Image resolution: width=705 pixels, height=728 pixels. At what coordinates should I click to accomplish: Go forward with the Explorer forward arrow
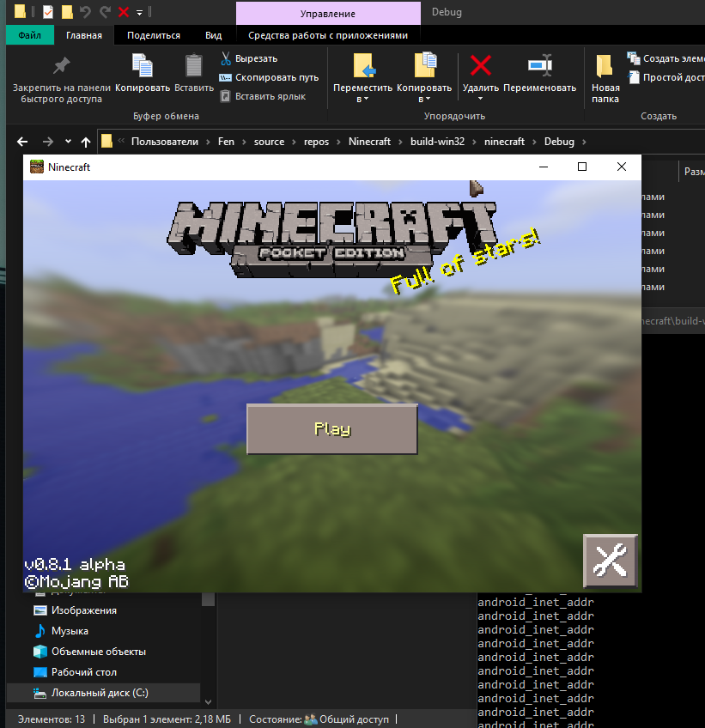[x=47, y=142]
